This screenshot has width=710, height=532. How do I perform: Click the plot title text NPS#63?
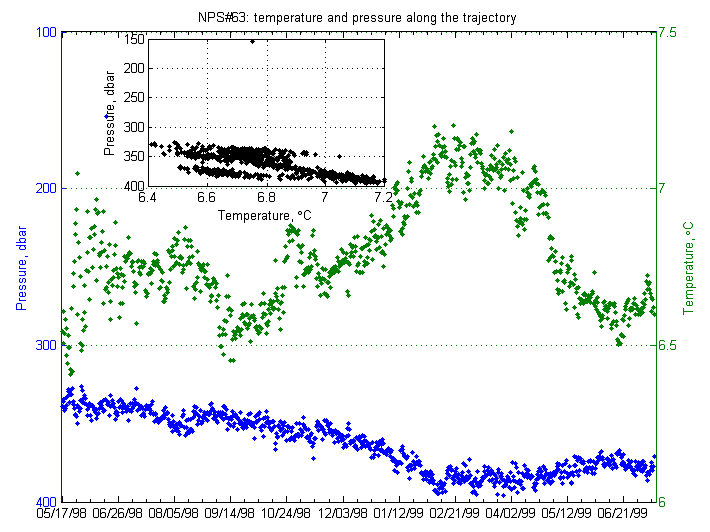point(357,18)
